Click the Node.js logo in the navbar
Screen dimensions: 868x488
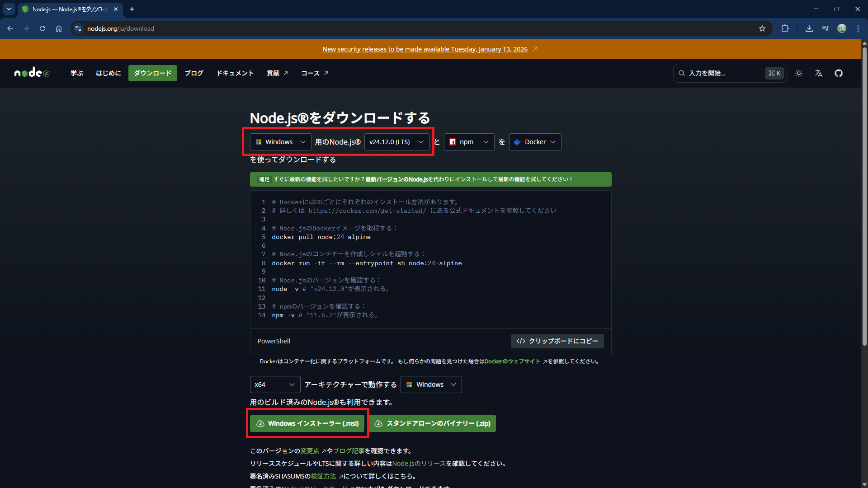coord(32,73)
